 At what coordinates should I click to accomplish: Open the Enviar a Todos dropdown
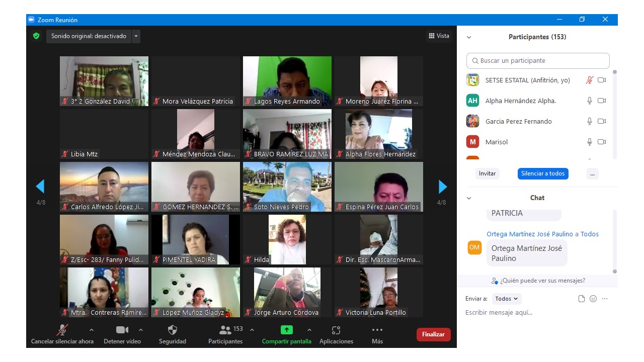coord(507,299)
